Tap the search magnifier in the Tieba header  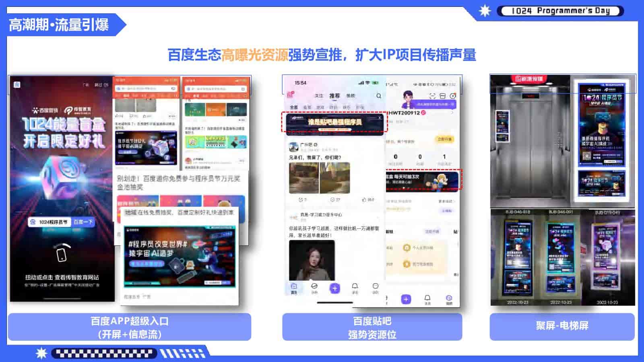[378, 96]
